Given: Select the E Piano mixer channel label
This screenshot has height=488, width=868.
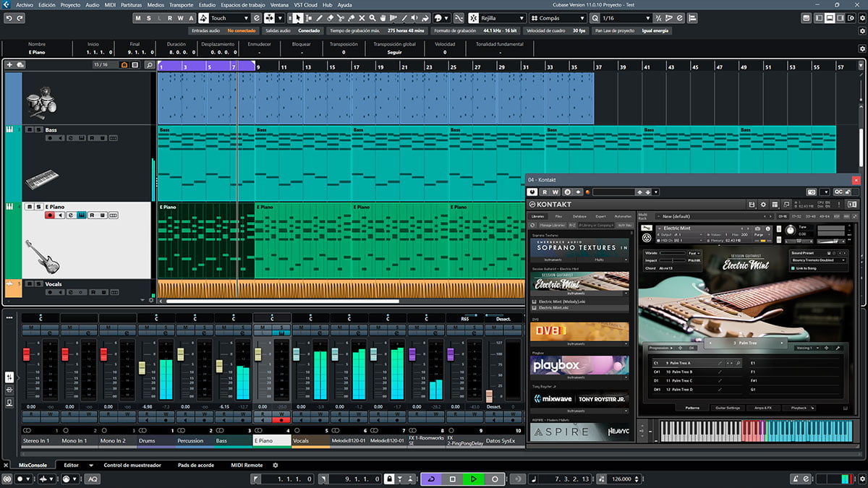Looking at the screenshot, I should coord(272,440).
